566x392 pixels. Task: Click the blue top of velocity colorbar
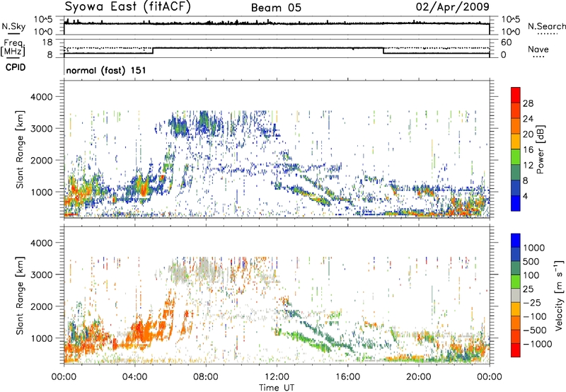(516, 241)
